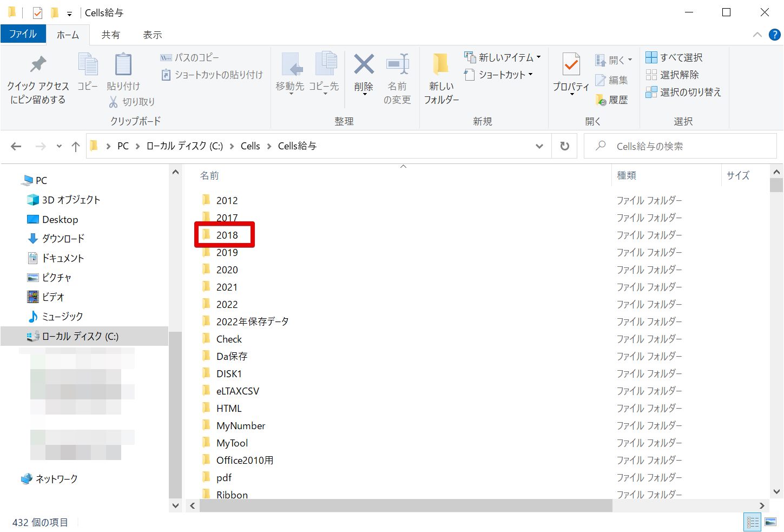Viewport: 784px width, 532px height.
Task: Open the 表示 ribbon tab
Action: click(152, 35)
